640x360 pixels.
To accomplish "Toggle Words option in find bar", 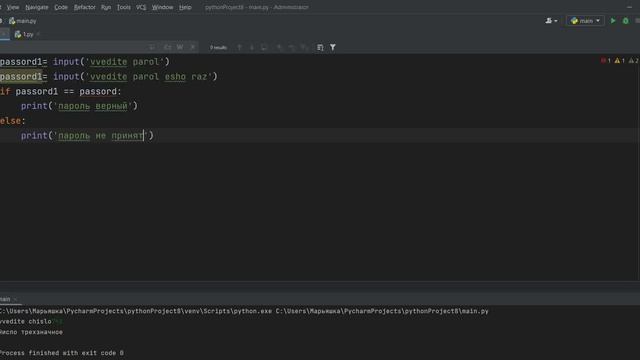I will pyautogui.click(x=180, y=47).
